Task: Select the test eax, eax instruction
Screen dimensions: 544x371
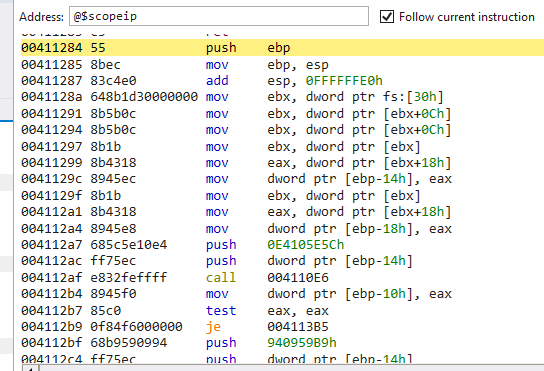Action: point(282,310)
